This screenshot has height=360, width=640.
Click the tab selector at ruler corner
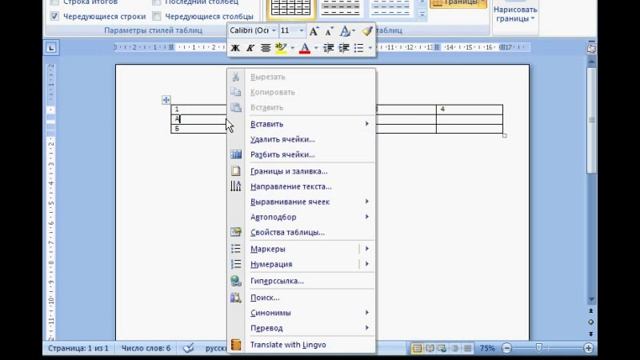click(x=51, y=48)
